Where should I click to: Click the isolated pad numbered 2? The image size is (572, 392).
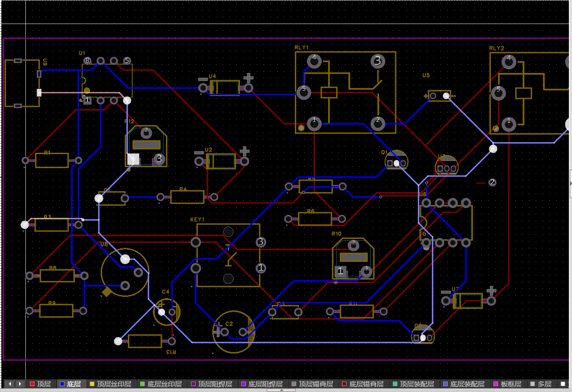[492, 183]
